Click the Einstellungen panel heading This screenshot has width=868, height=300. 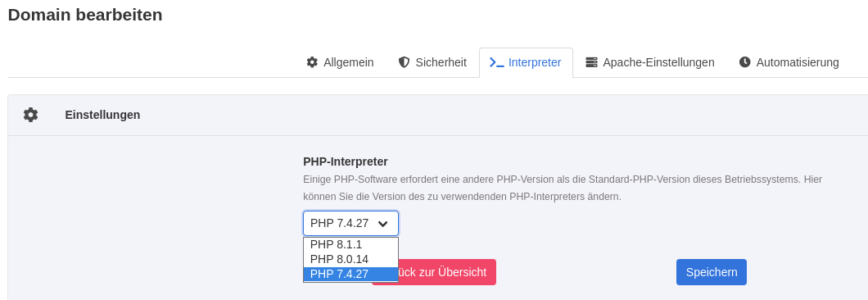[x=102, y=115]
